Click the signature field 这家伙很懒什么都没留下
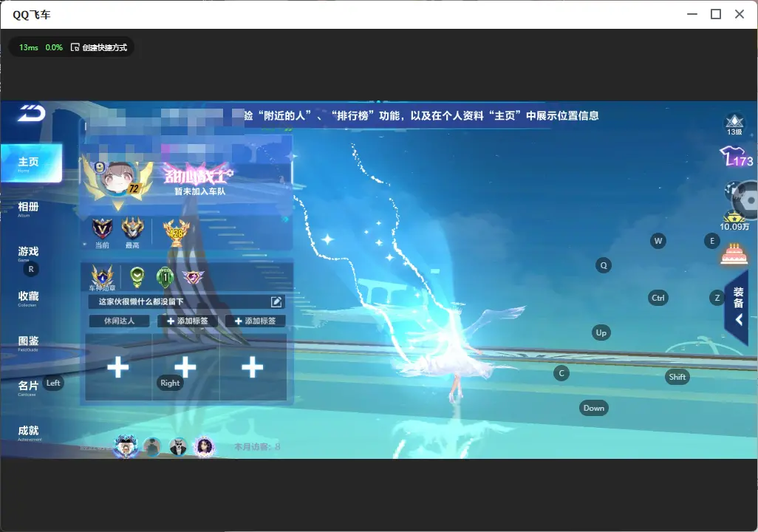 click(186, 301)
